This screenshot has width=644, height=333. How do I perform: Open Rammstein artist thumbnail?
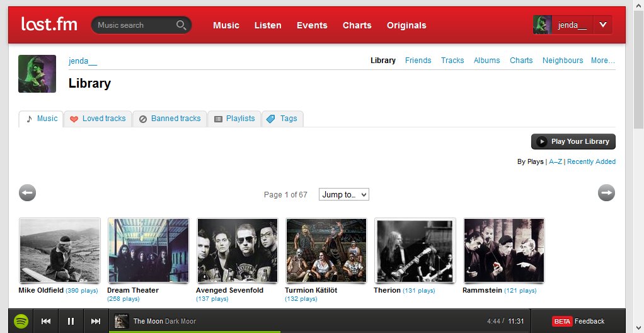click(x=504, y=250)
